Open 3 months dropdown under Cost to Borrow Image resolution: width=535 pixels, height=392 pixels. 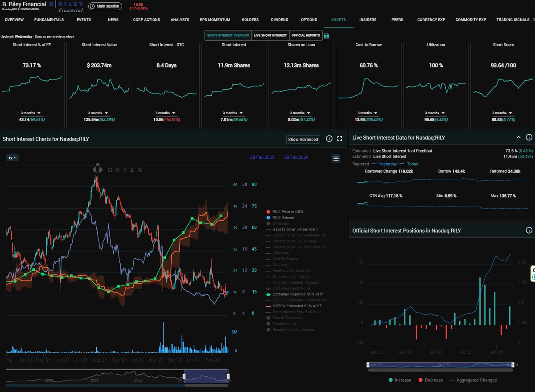pos(369,113)
